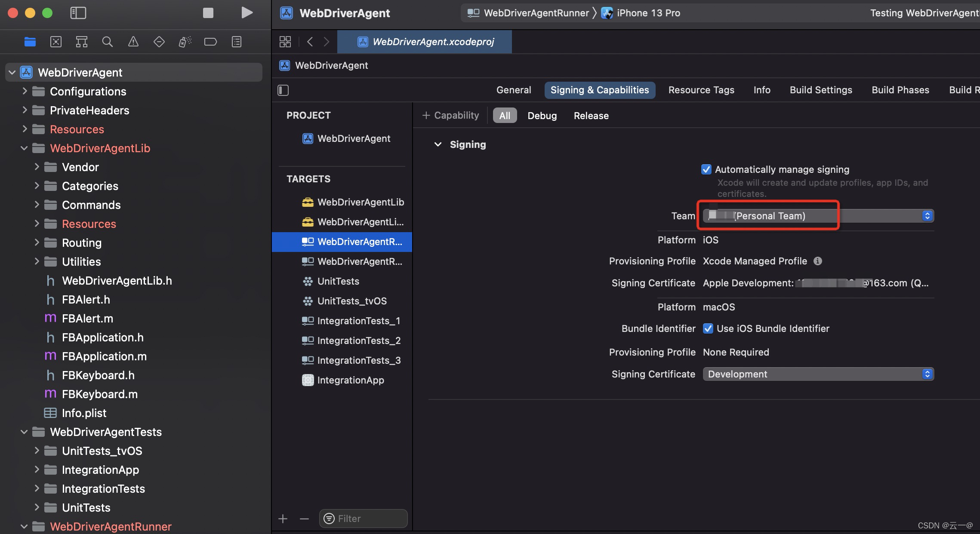Toggle Use iOS Bundle Identifier checkbox

coord(708,328)
